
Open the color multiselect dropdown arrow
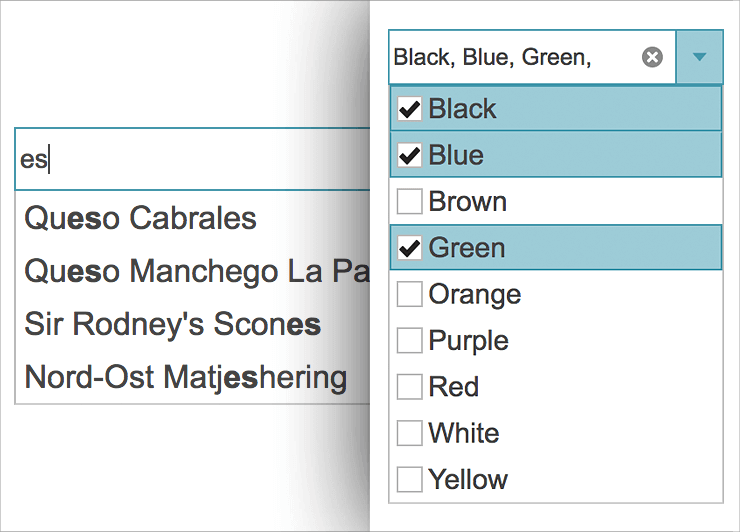700,58
